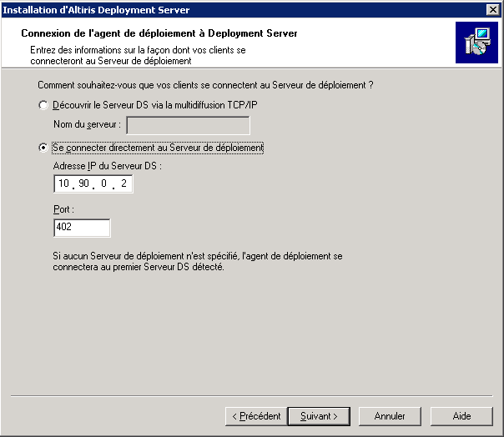Click the bold "Connexion de l'agent" heading
Image resolution: width=504 pixels, height=437 pixels.
[159, 34]
